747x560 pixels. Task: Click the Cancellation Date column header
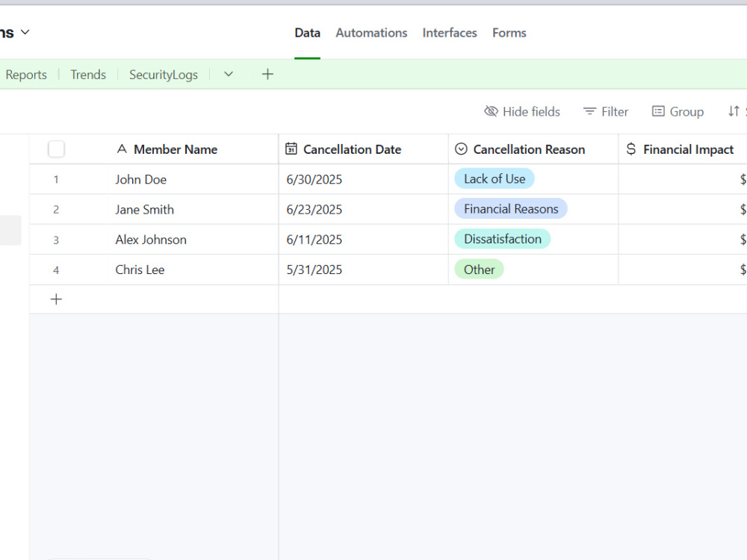364,149
